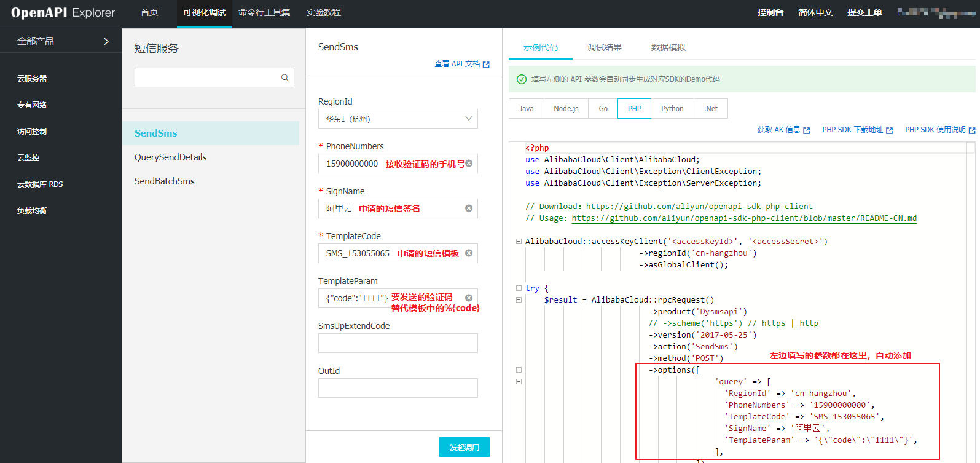Click the external link icon beside 查看 API 文档
This screenshot has width=980, height=463.
(x=486, y=65)
